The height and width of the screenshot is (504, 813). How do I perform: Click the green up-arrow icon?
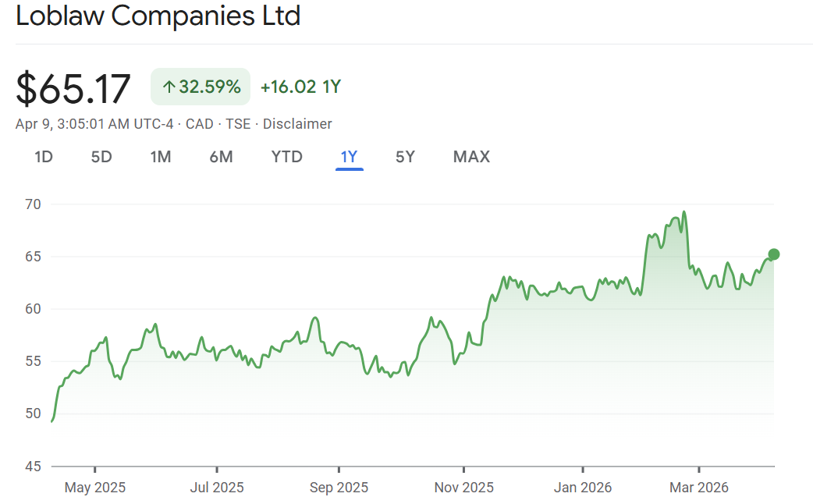169,87
